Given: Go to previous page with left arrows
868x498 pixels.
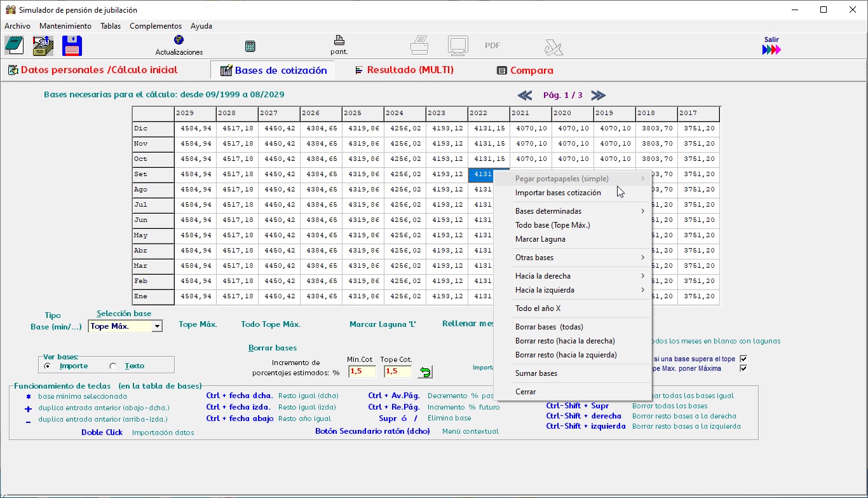Looking at the screenshot, I should (525, 95).
